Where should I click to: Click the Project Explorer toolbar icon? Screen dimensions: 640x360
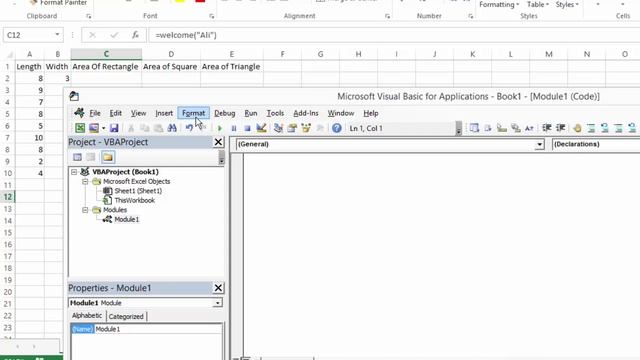click(x=278, y=128)
